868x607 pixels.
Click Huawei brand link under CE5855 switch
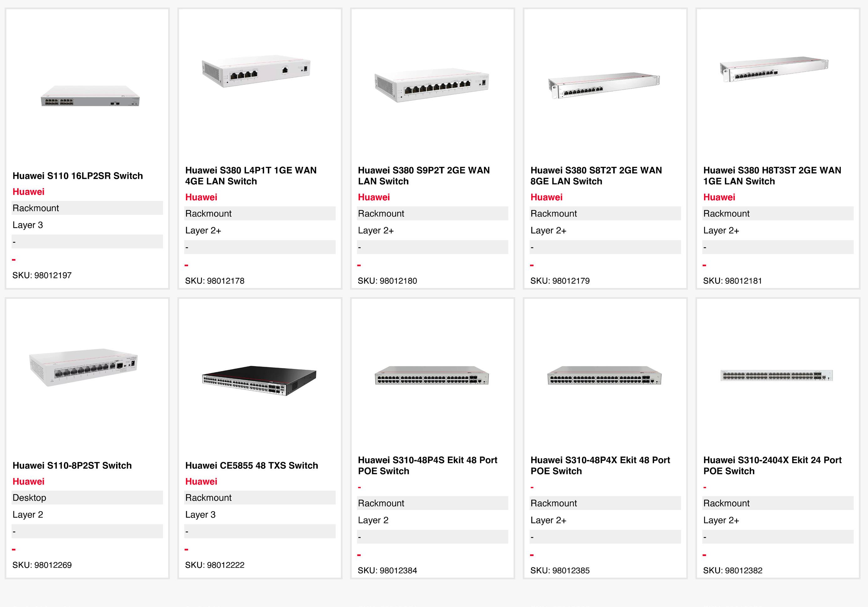pos(201,482)
